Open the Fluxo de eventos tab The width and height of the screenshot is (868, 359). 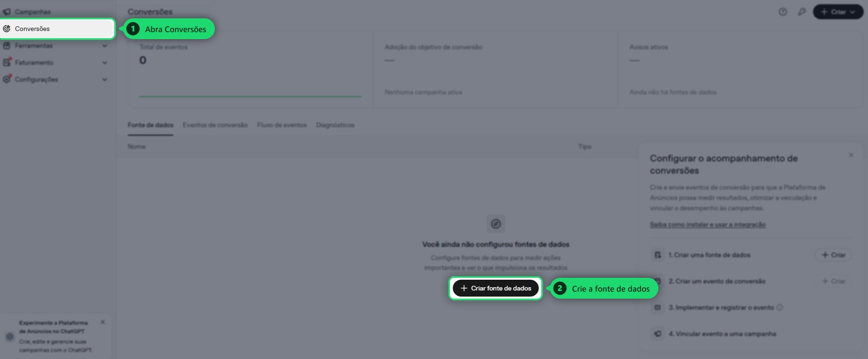(x=282, y=125)
